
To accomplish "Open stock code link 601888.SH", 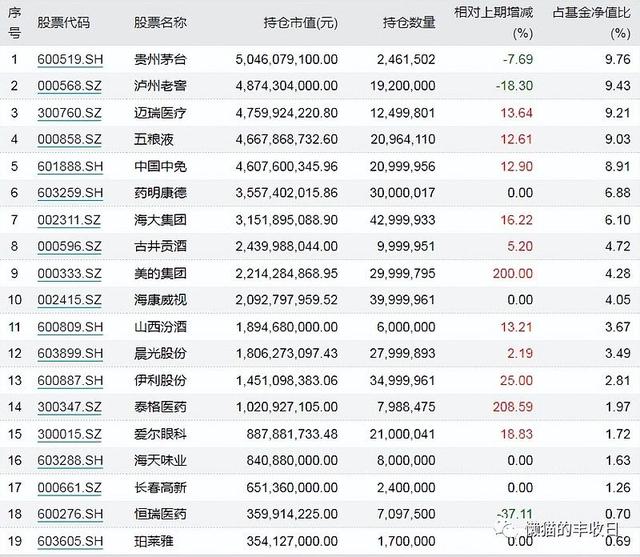I will 70,167.
